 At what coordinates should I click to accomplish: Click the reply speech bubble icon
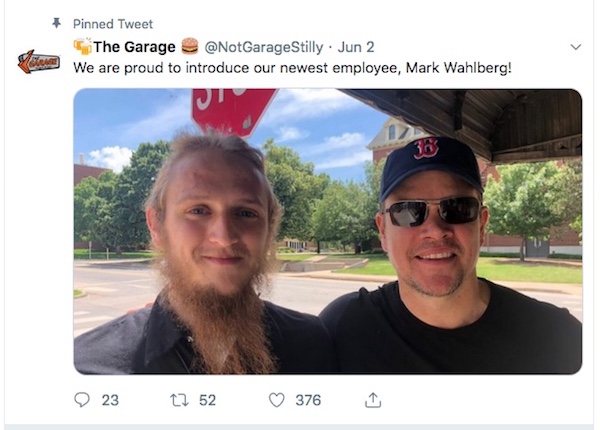(82, 400)
